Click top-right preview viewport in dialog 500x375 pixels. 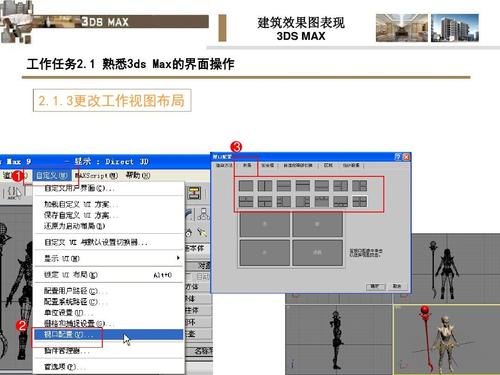pyautogui.click(x=318, y=225)
